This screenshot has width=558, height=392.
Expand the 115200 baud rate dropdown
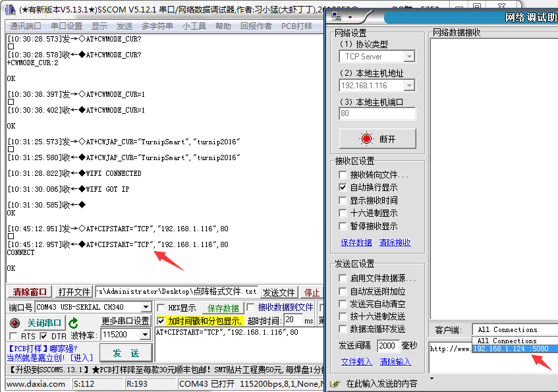coord(145,335)
